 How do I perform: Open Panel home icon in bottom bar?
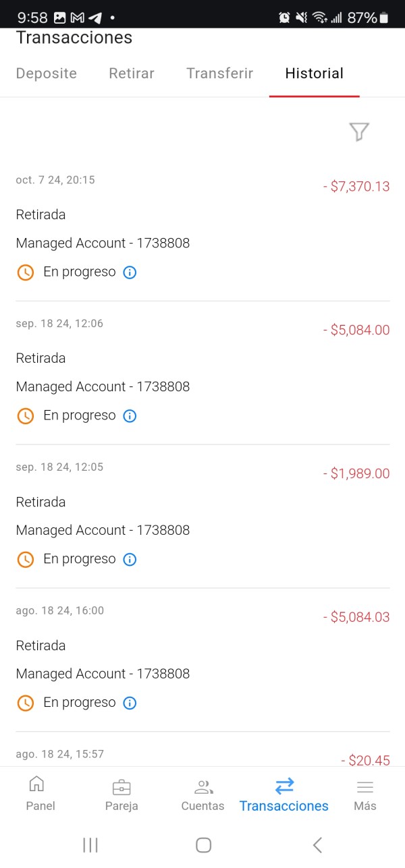[x=37, y=785]
